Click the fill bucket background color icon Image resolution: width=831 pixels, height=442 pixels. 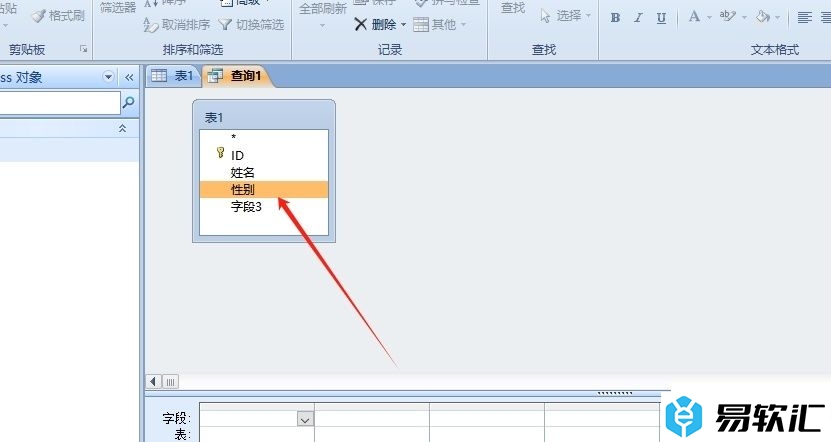762,17
